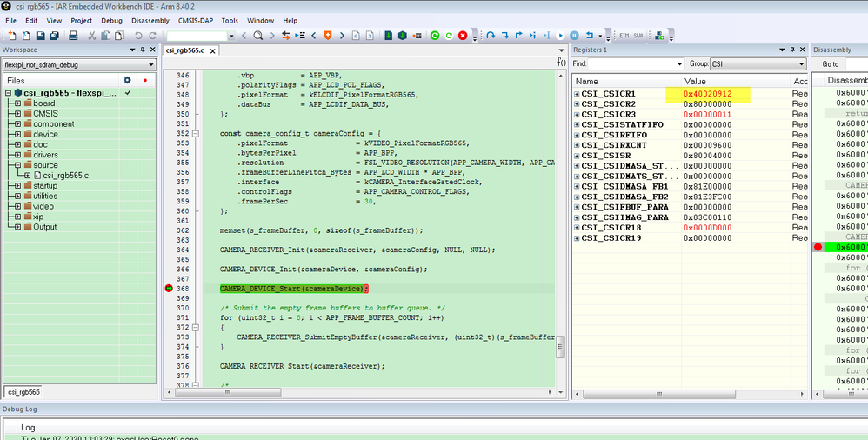Open the Disassembly menu
The width and height of the screenshot is (868, 440).
point(150,21)
